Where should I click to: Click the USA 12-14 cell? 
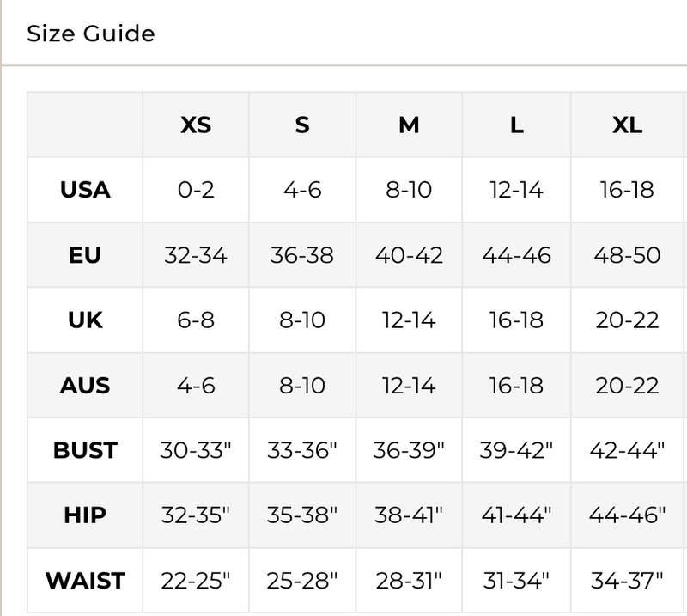[516, 190]
